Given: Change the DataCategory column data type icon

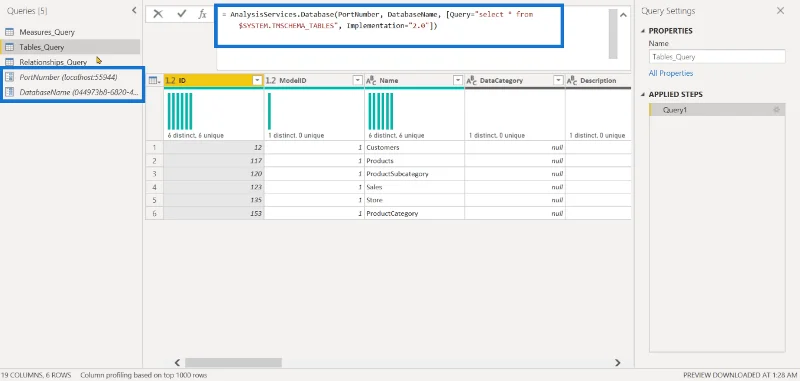Looking at the screenshot, I should pyautogui.click(x=471, y=81).
